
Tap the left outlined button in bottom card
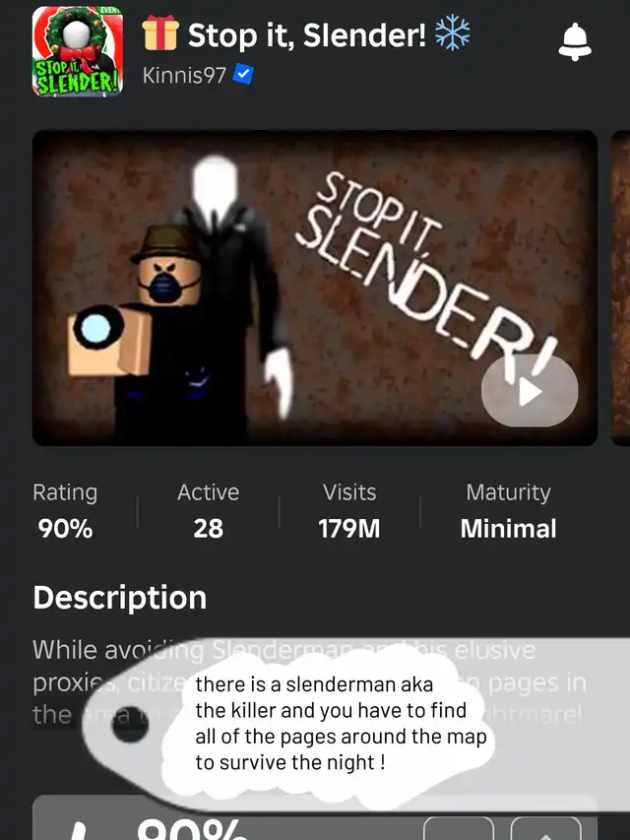pyautogui.click(x=459, y=828)
